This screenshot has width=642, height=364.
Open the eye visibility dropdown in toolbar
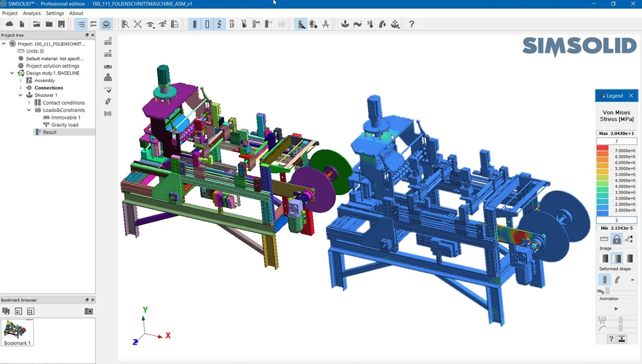coord(150,24)
